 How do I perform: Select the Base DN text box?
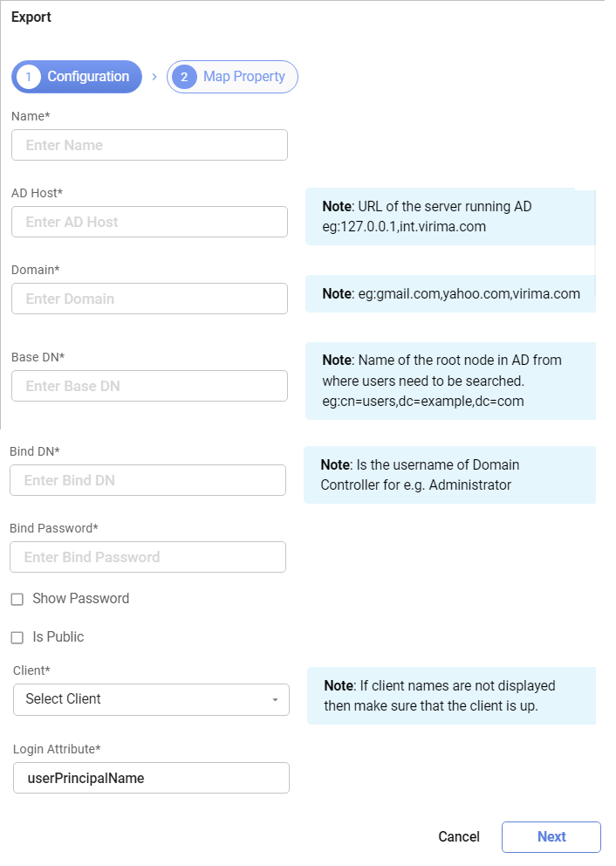click(x=149, y=386)
